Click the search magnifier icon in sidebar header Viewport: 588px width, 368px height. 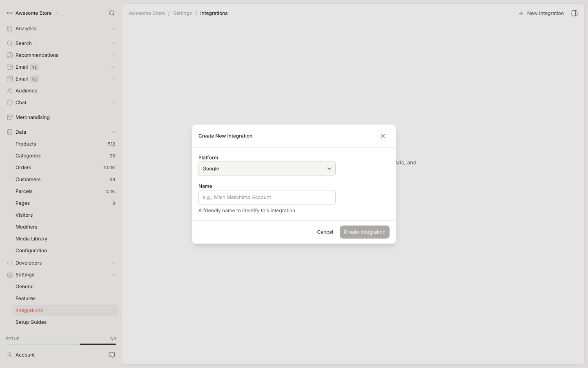pyautogui.click(x=112, y=13)
